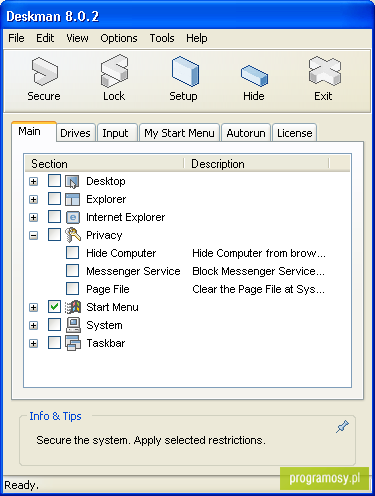Select the Hide Computer row label
The image size is (375, 496).
point(121,253)
